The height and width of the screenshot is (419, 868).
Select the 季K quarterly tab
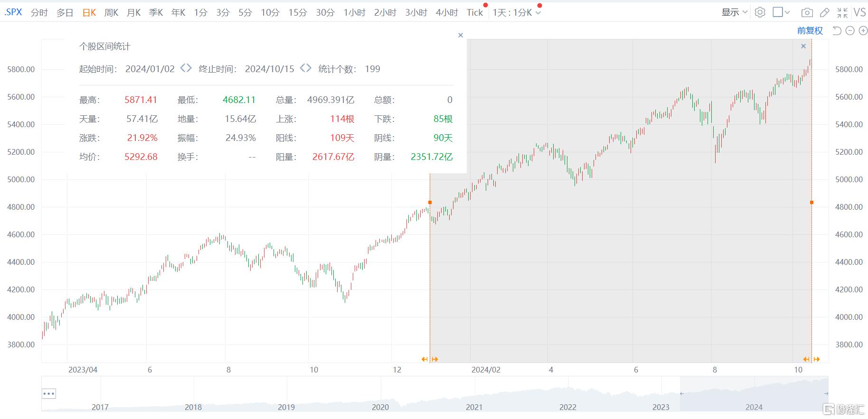156,13
